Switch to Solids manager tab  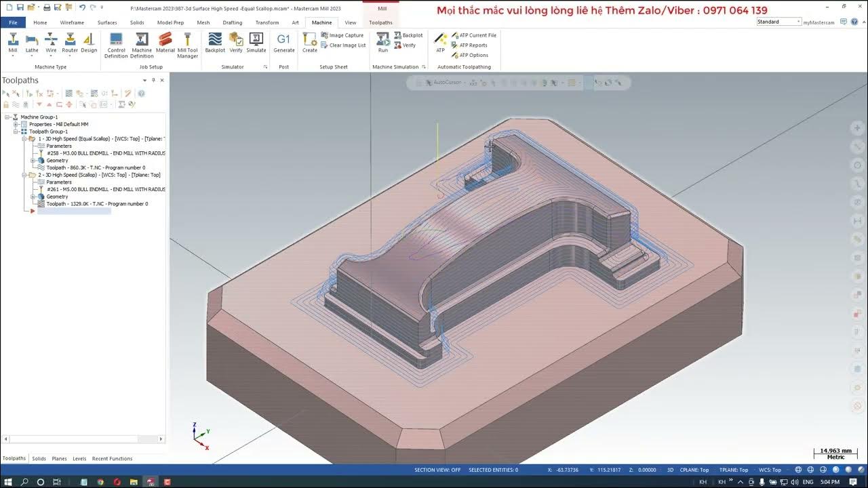(x=39, y=459)
